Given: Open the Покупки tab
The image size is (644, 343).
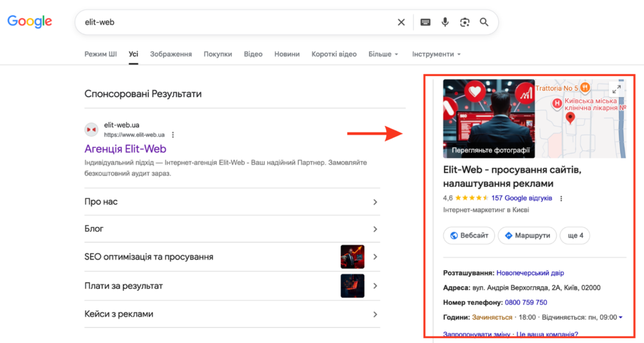Looking at the screenshot, I should [x=218, y=54].
